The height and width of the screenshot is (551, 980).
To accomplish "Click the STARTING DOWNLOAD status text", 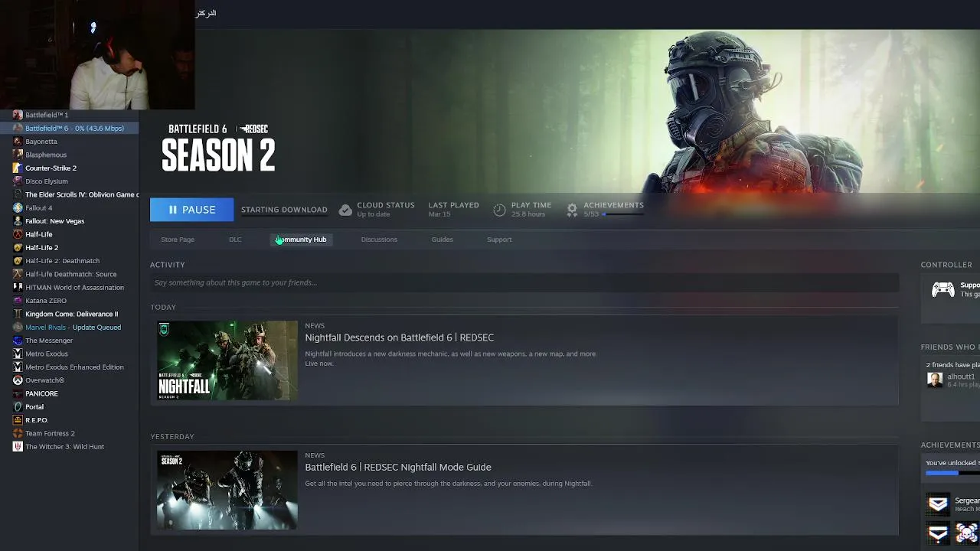I will click(284, 210).
